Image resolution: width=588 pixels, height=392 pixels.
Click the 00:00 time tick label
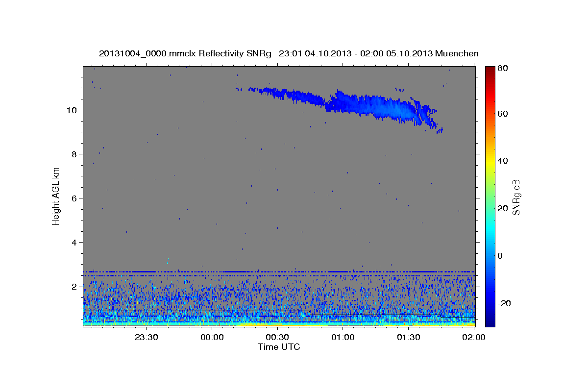[212, 337]
